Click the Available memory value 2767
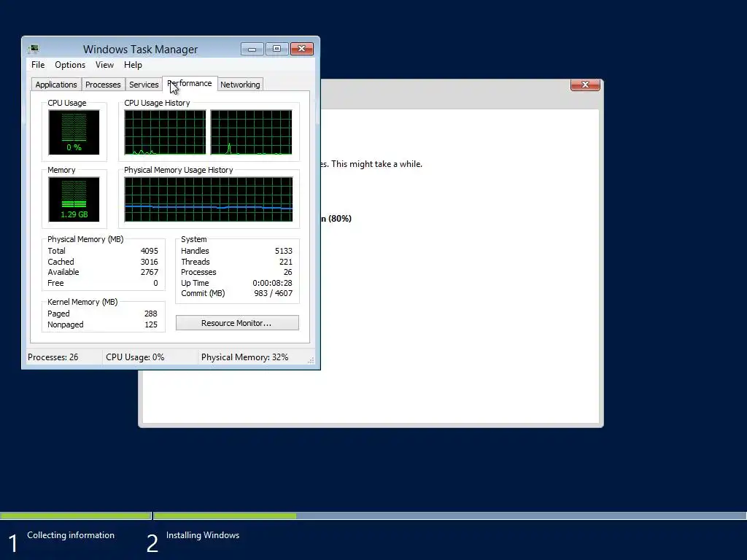Screen dimensions: 747x560 click(149, 273)
